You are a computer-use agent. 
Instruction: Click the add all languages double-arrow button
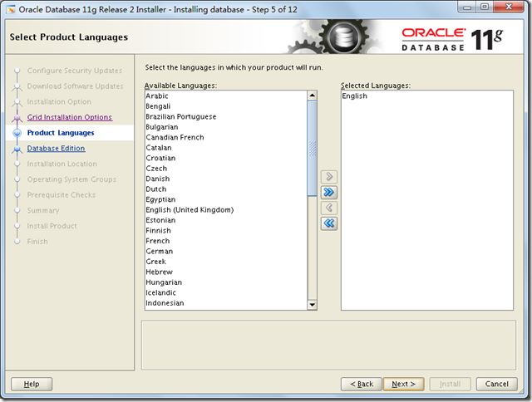point(329,192)
